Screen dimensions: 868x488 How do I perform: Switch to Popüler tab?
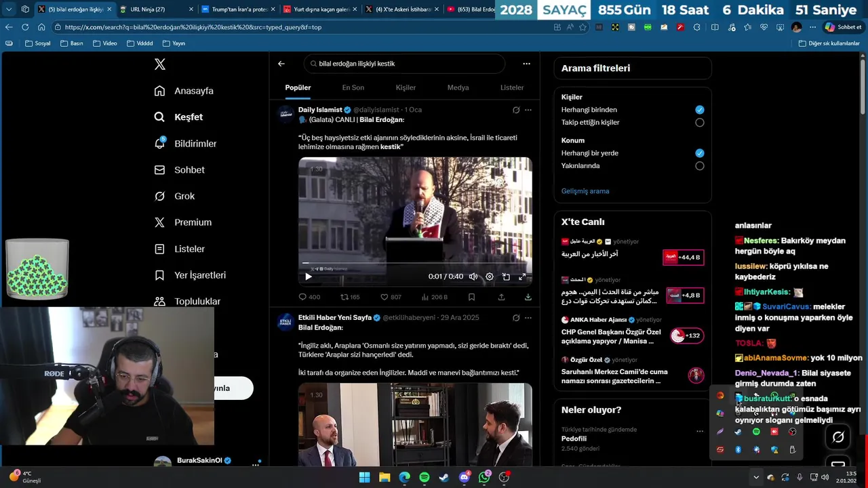click(x=298, y=87)
